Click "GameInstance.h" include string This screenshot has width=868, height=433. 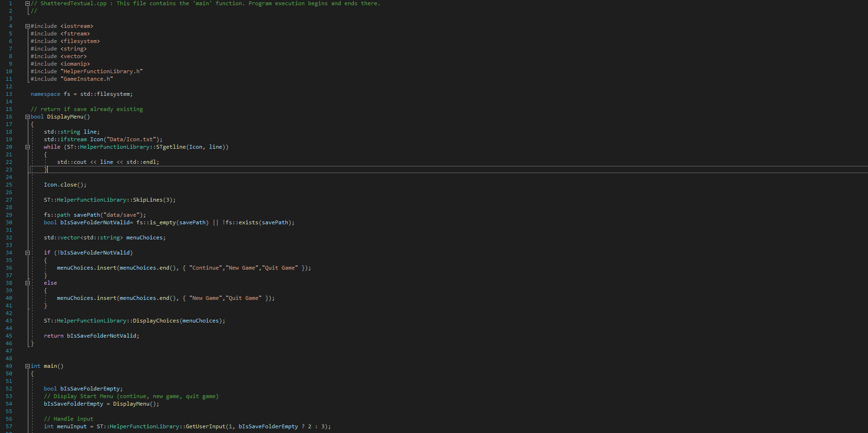click(x=87, y=79)
